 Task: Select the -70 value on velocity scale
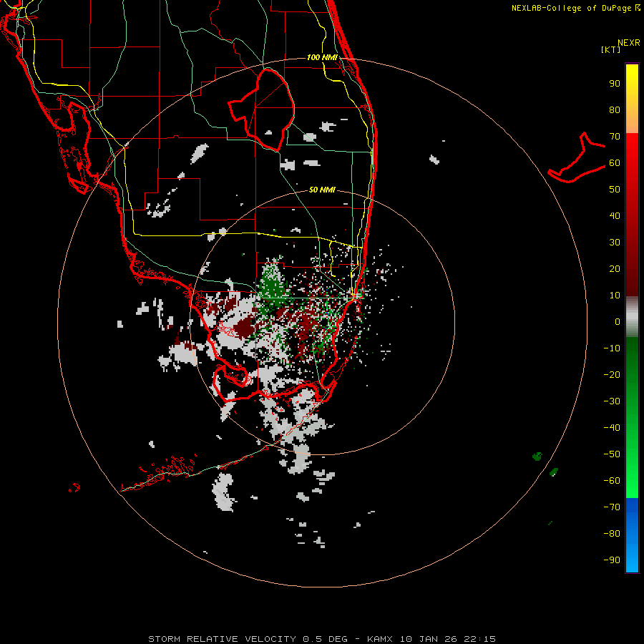click(x=612, y=507)
